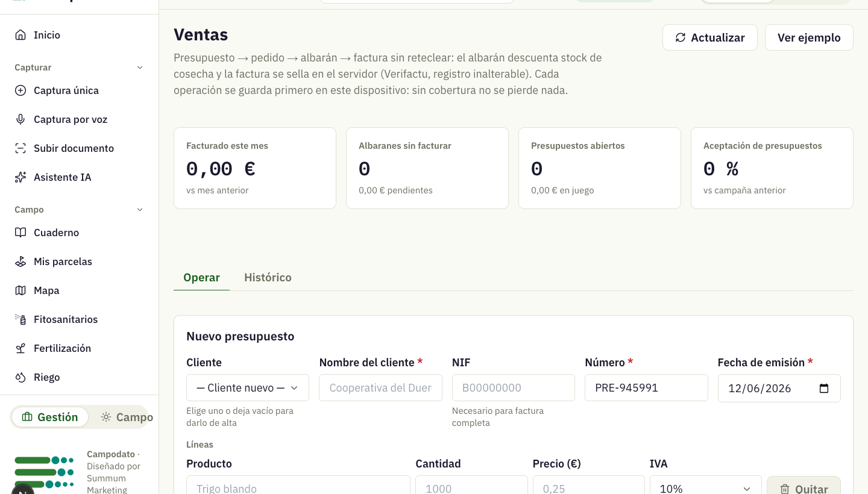Switch to Campo mode
The image size is (868, 494).
(127, 417)
